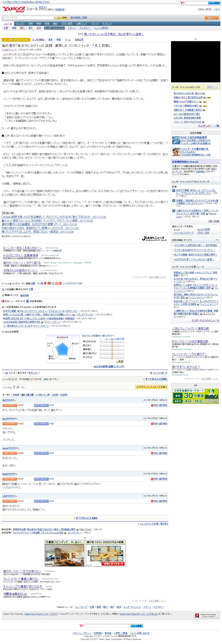
Task: Click the red Y! icon beside top search
Action: 182,3
